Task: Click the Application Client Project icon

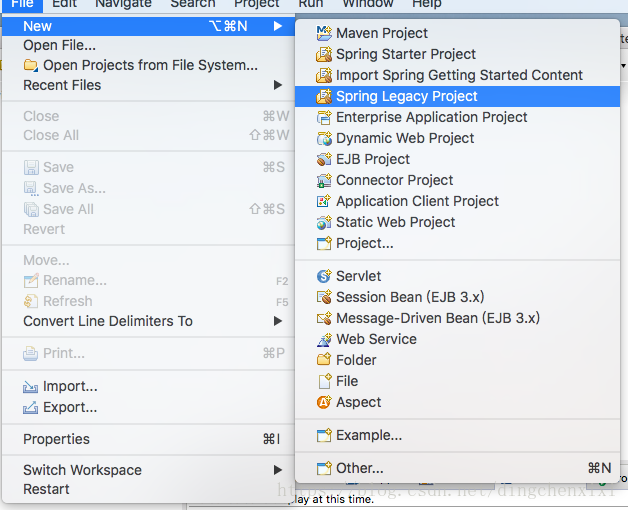Action: point(324,201)
